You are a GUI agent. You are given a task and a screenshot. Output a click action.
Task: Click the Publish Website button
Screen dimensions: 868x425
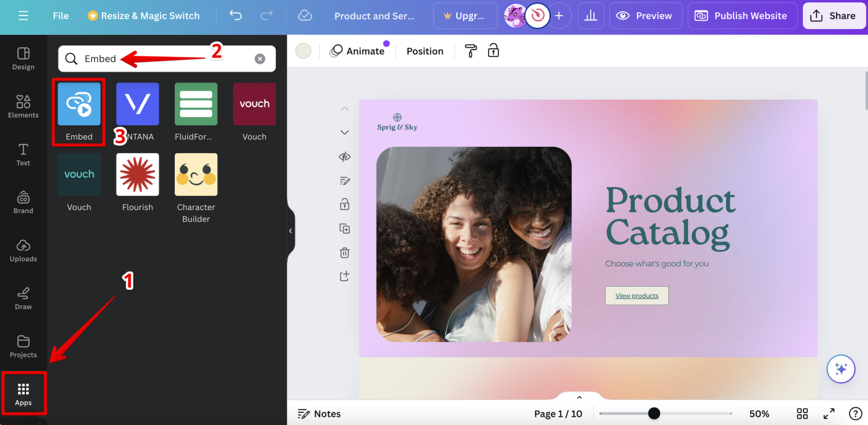point(742,15)
